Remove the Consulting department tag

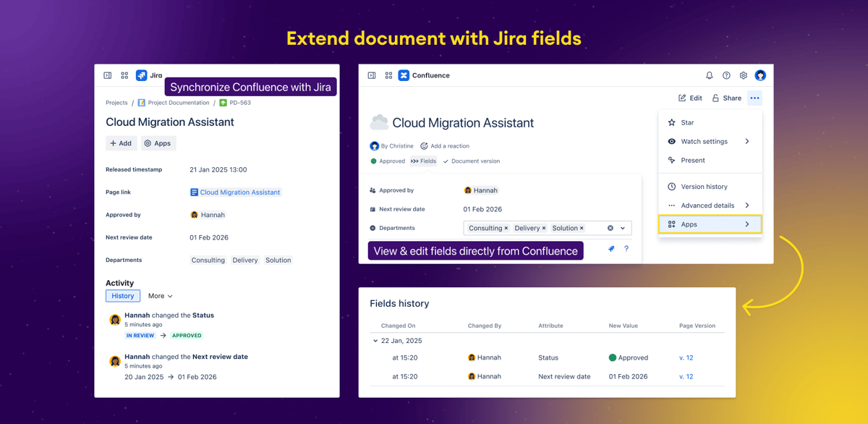(506, 228)
